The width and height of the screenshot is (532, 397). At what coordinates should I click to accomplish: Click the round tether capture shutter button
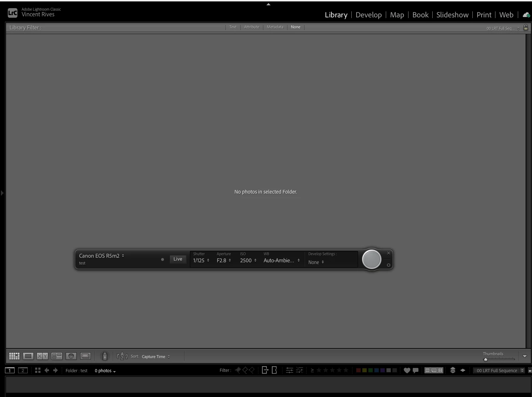[372, 259]
